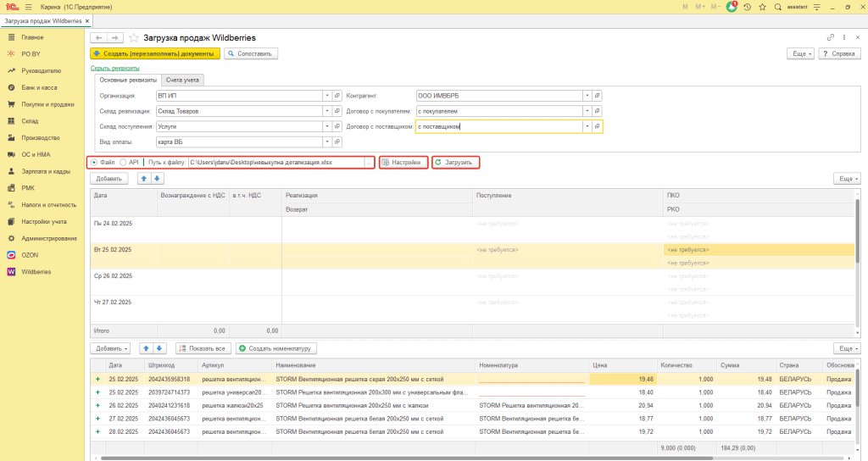This screenshot has width=868, height=461.
Task: Expand Склад реализации dropdown arrow
Action: (327, 111)
